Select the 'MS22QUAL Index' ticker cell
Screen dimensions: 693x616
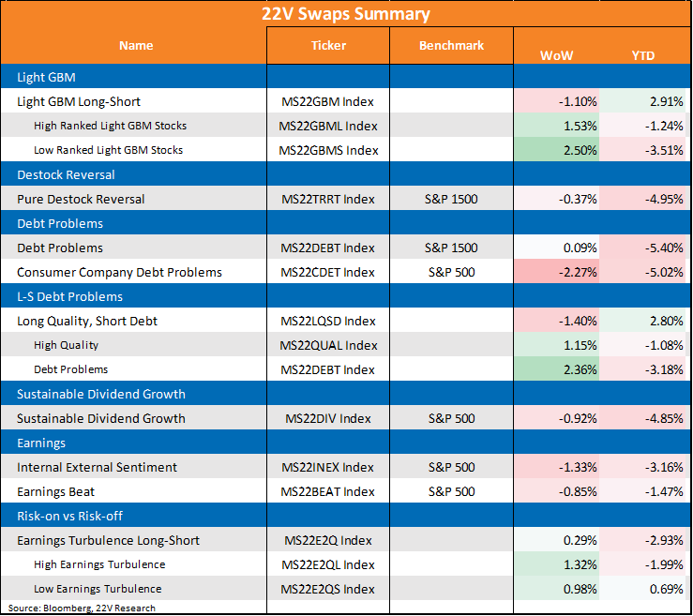[328, 346]
